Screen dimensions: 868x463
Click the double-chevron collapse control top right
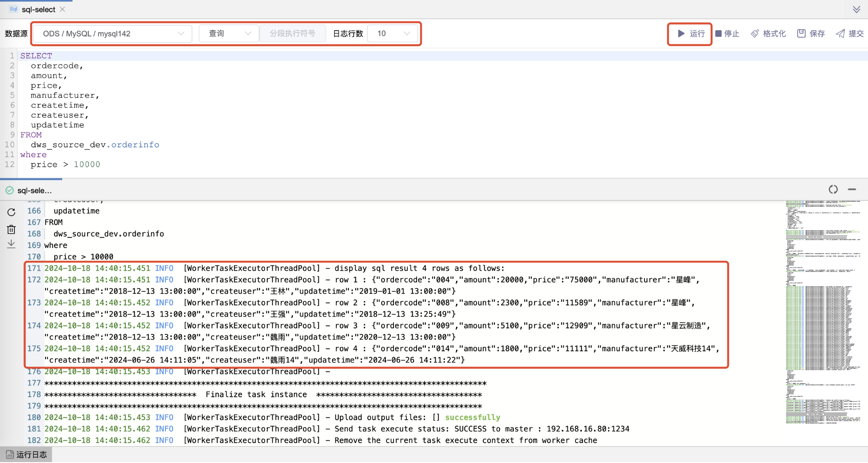[856, 9]
